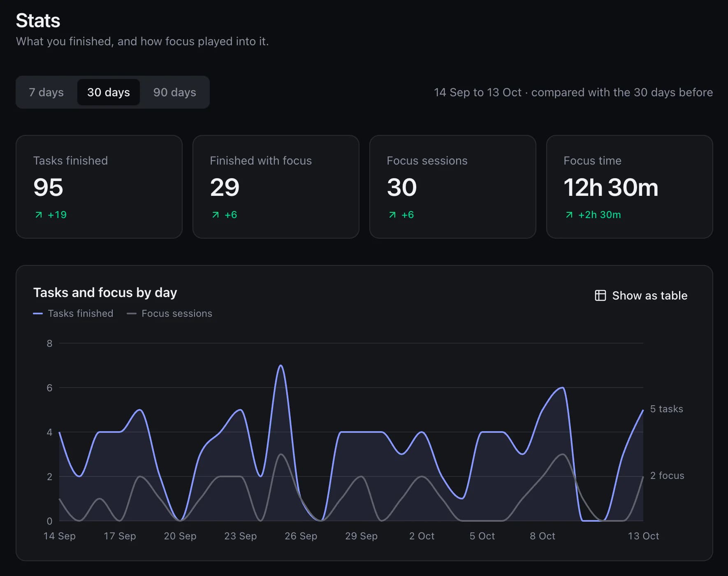Click the Focus time card title

pyautogui.click(x=592, y=160)
